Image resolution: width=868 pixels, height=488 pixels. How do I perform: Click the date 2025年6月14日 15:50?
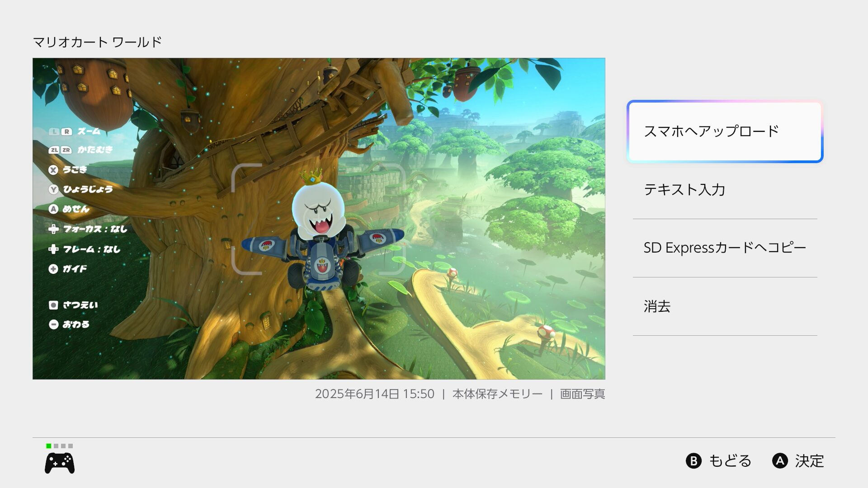click(374, 394)
